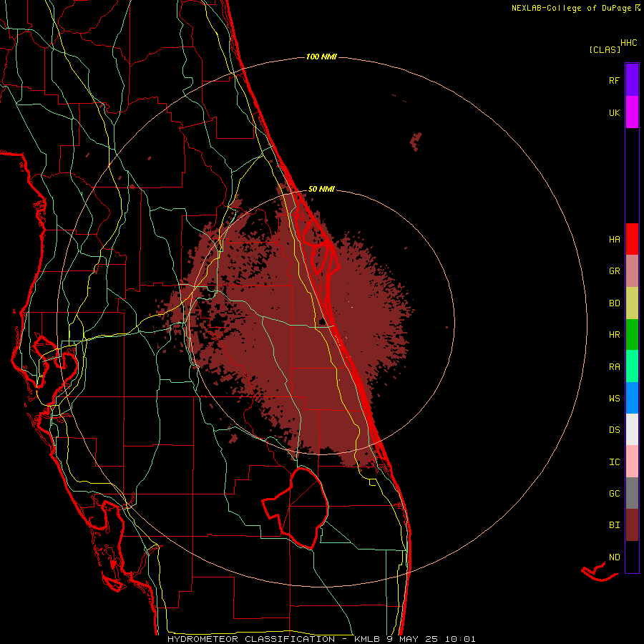Click the 50 NMI range ring label
Viewport: 644px width, 644px height.
pos(321,190)
